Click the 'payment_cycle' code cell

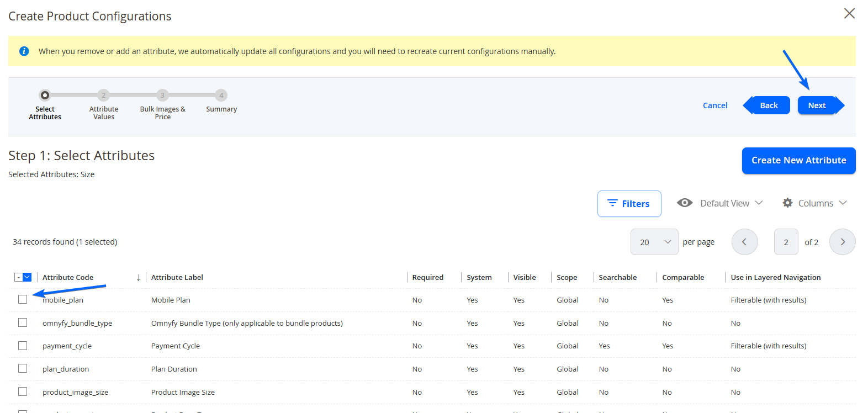67,346
